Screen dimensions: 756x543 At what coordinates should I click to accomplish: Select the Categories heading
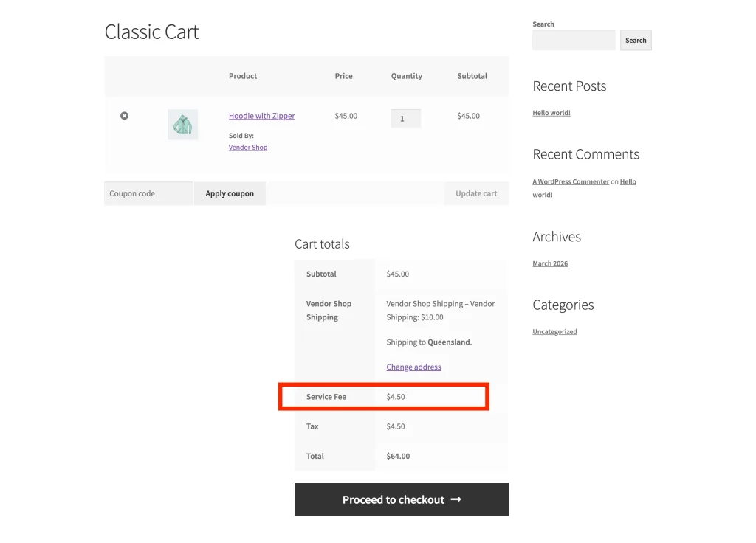coord(563,305)
